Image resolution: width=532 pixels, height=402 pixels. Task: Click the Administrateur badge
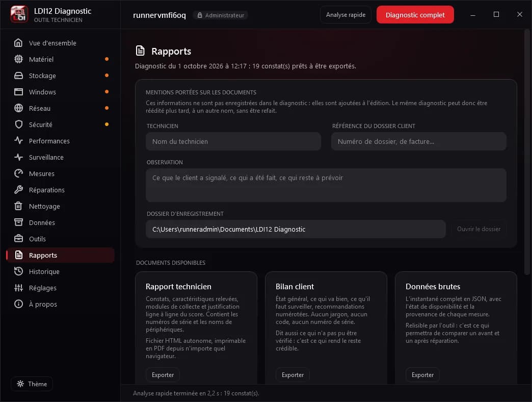click(221, 15)
